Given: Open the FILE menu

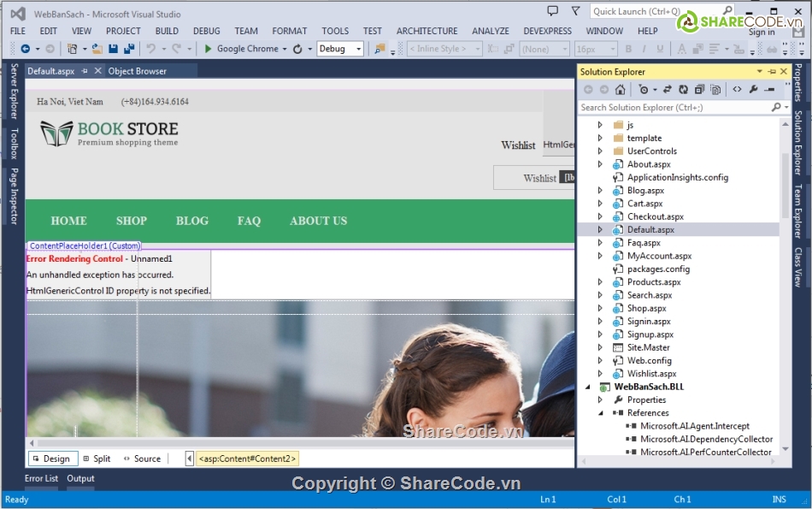Looking at the screenshot, I should tap(18, 31).
